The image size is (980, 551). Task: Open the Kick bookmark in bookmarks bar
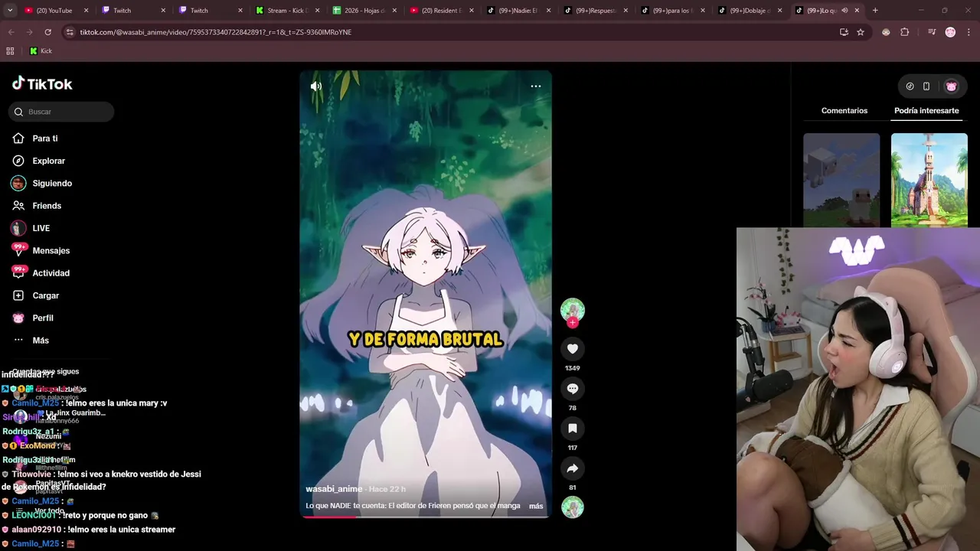tap(41, 51)
